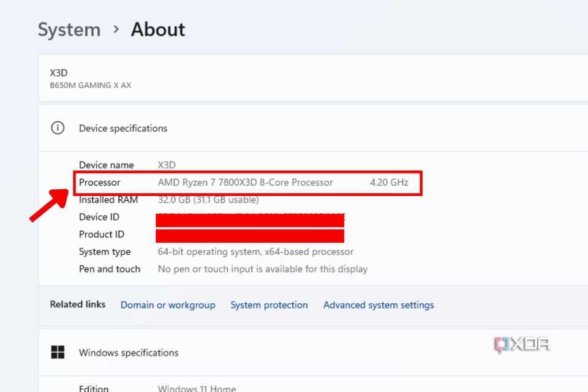Open Advanced system settings
Viewport: 588px width, 392px height.
[378, 305]
